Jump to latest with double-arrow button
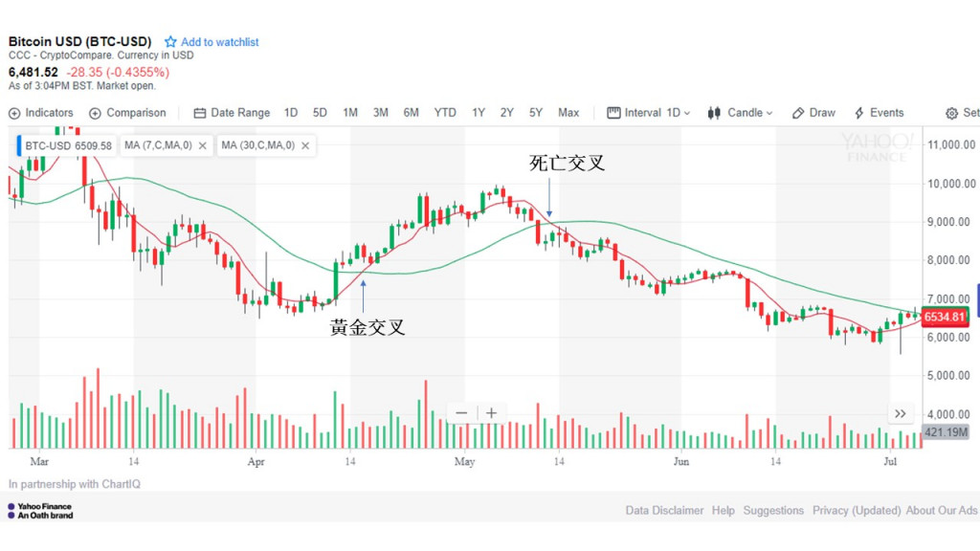 point(900,413)
